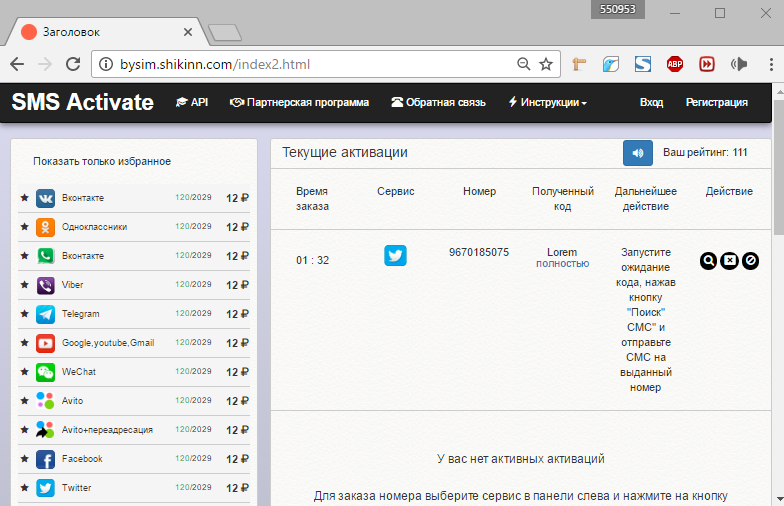Click the page vertical scrollbar thumb
Viewport: 784px width, 506px height.
(778, 168)
